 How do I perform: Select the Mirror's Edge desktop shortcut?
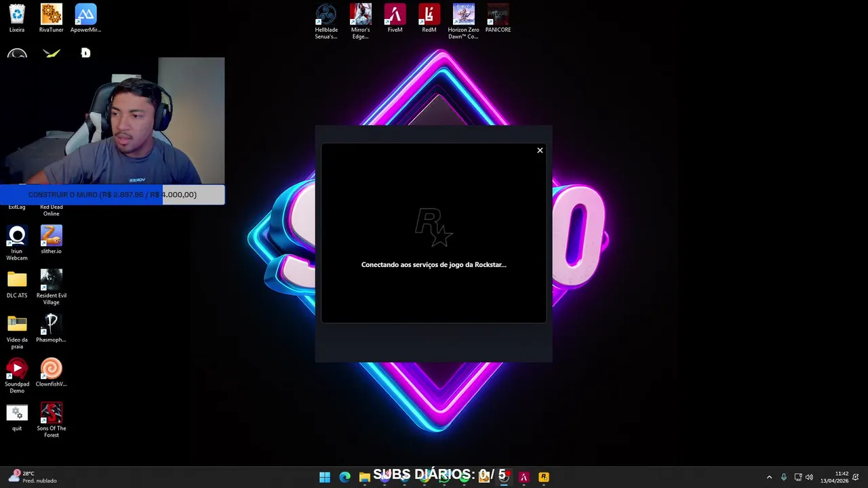point(361,22)
